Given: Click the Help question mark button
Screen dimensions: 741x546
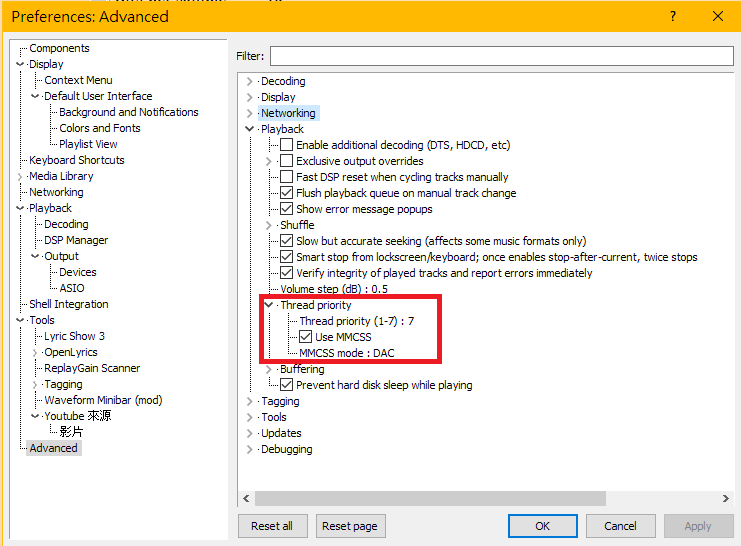Looking at the screenshot, I should click(x=672, y=16).
